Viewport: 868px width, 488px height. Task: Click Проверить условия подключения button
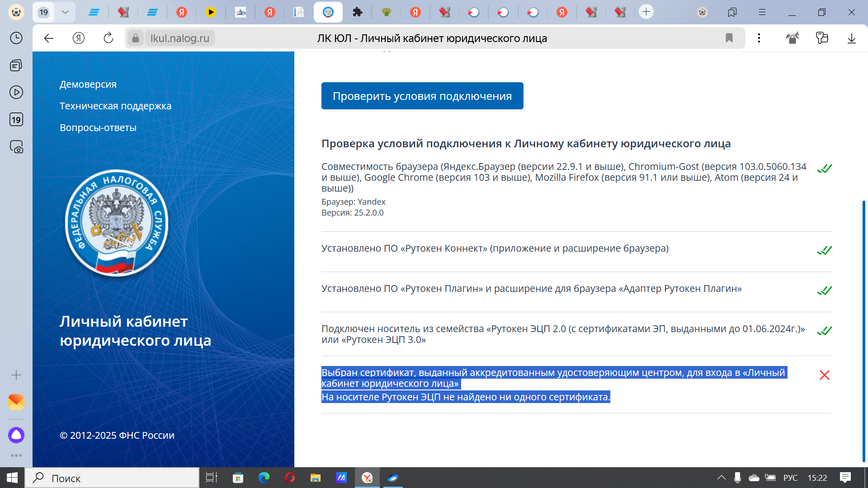(422, 96)
